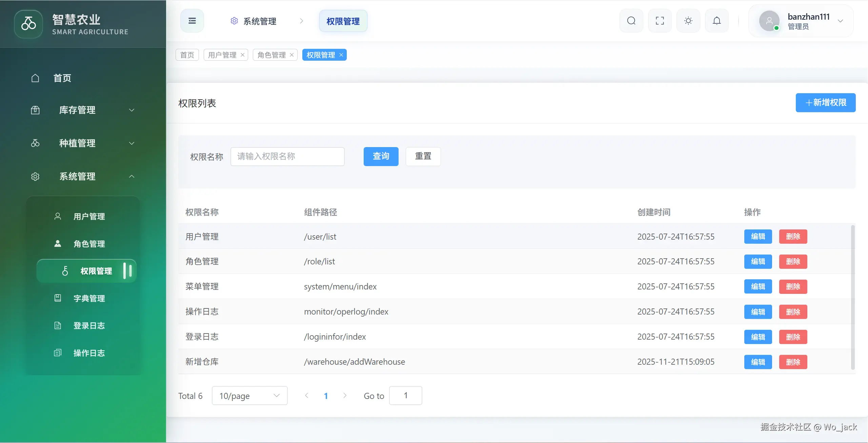Screen dimensions: 868x443
Task: Go to 字典管理 in the sidebar
Action: point(89,298)
